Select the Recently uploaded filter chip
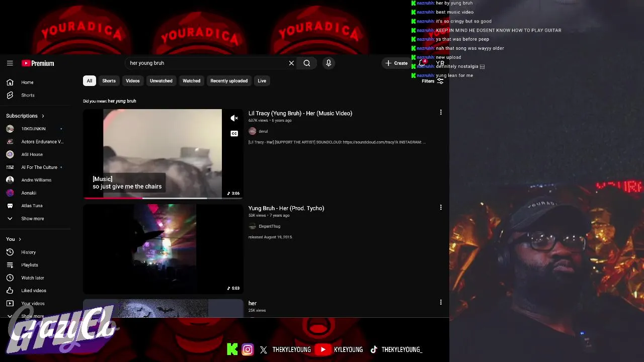644x362 pixels. click(x=229, y=81)
